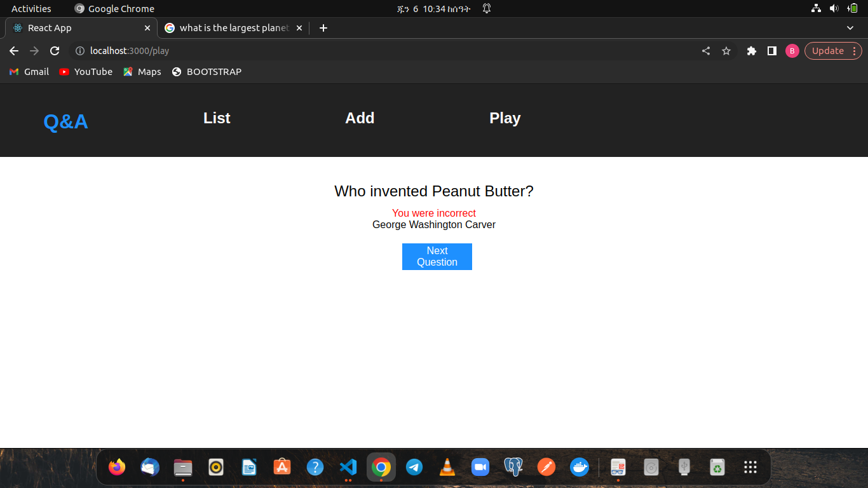868x488 pixels.
Task: Open Telegram from the dock
Action: pyautogui.click(x=414, y=467)
